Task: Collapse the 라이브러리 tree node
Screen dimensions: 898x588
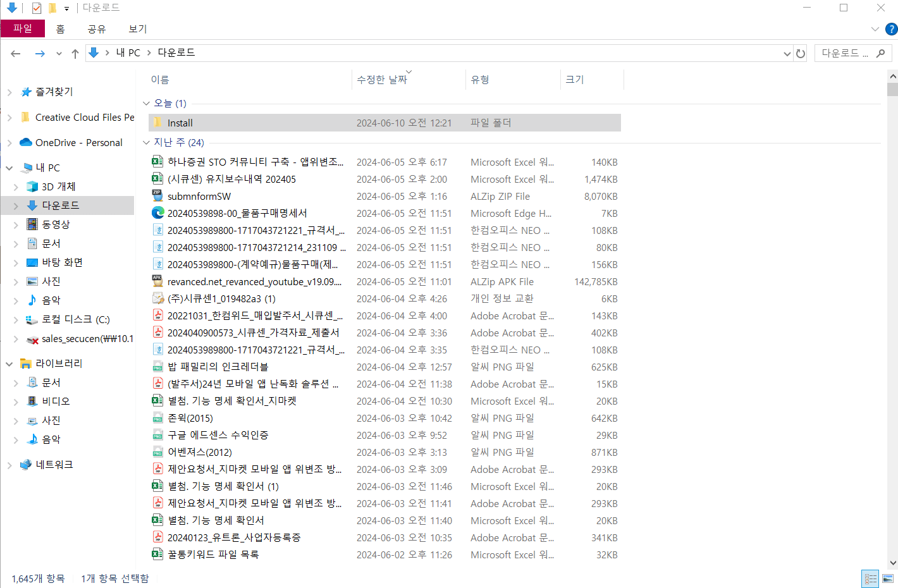Action: click(9, 364)
